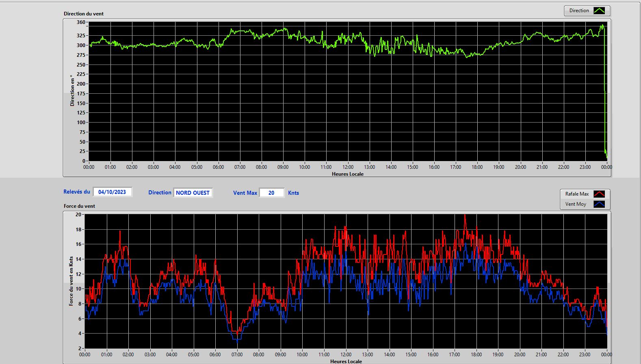Click the 23:00 tick on direction chart
Image resolution: width=641 pixels, height=364 pixels.
(x=585, y=167)
